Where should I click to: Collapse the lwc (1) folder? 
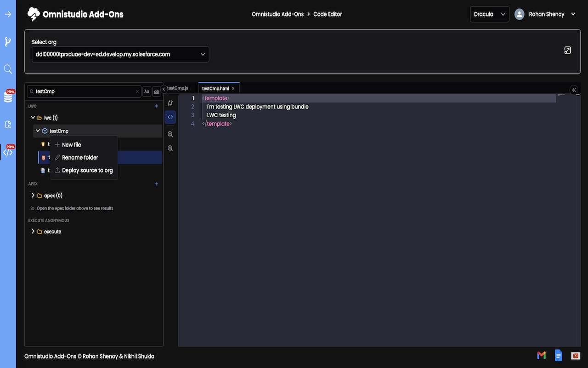(33, 118)
